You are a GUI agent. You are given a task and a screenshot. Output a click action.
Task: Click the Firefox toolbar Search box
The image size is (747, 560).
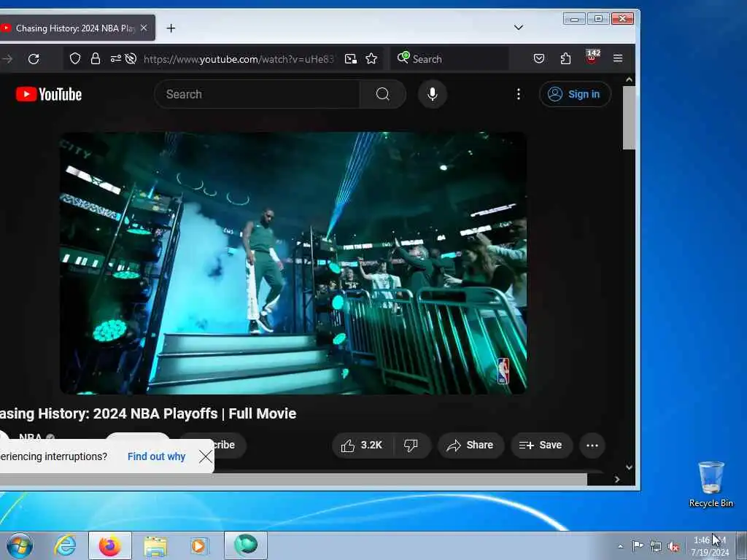tap(449, 59)
